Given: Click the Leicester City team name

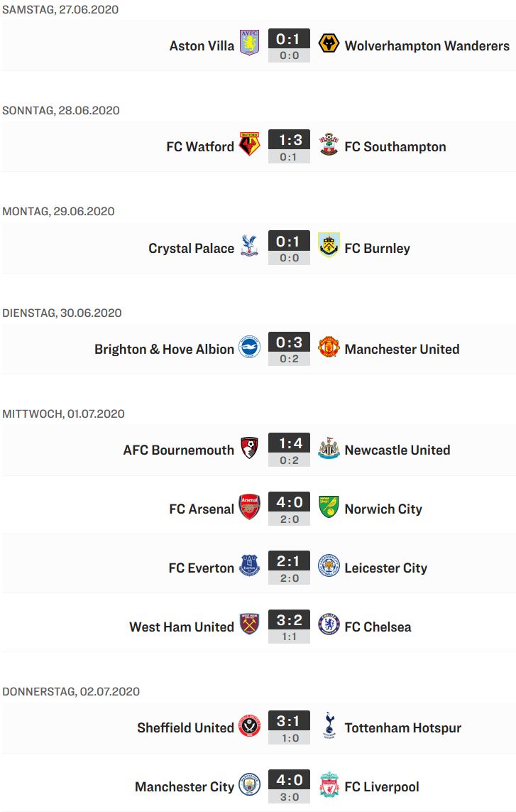Looking at the screenshot, I should tap(386, 568).
